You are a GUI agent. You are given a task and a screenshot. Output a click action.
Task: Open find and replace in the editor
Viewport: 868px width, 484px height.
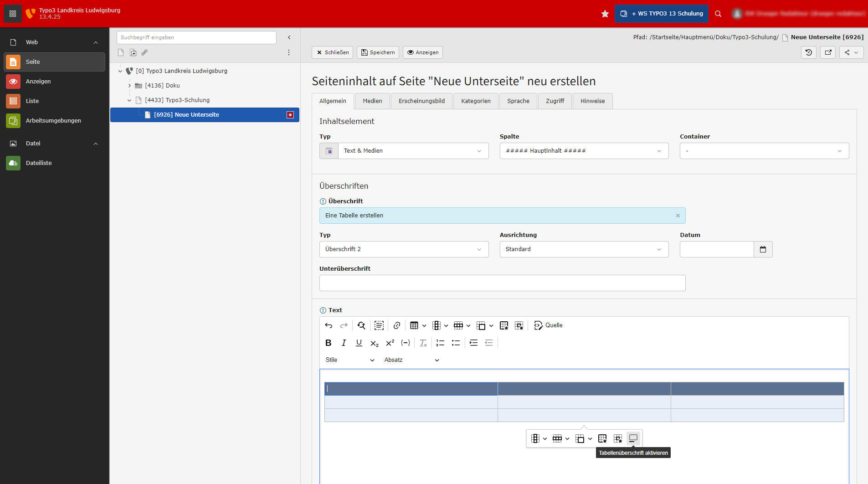coord(361,325)
